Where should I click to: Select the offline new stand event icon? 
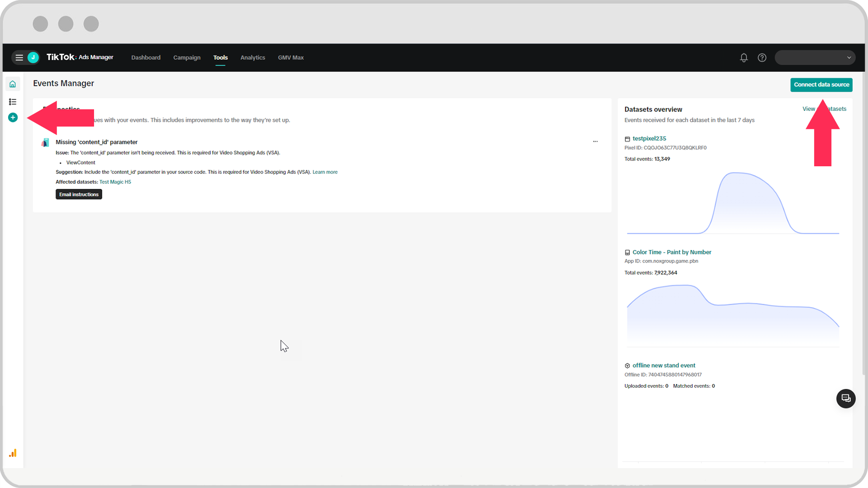pyautogui.click(x=627, y=366)
